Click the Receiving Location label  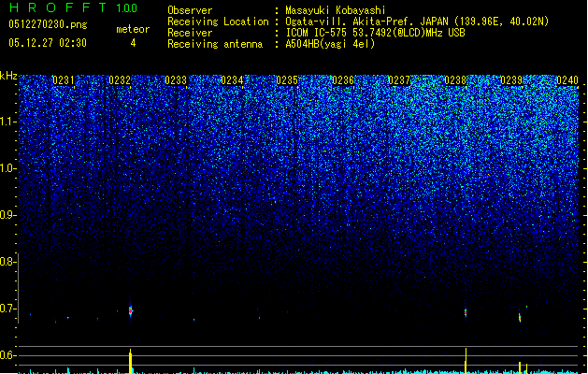pyautogui.click(x=218, y=22)
